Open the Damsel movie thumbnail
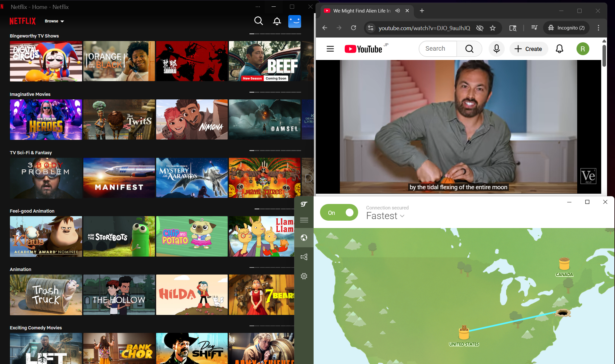Image resolution: width=615 pixels, height=364 pixels. click(265, 119)
